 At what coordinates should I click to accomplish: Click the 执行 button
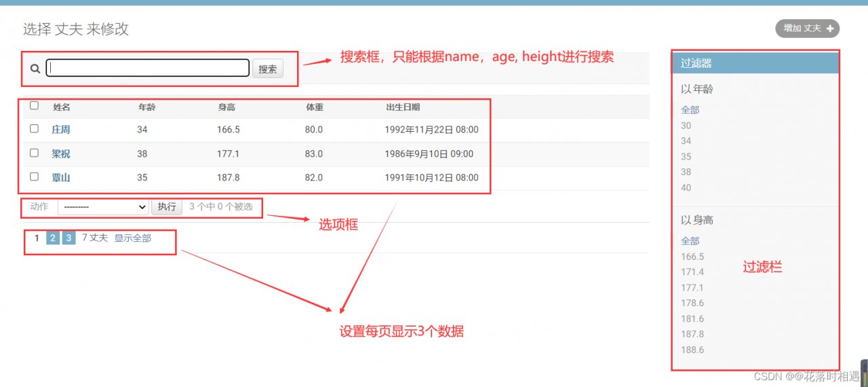167,207
